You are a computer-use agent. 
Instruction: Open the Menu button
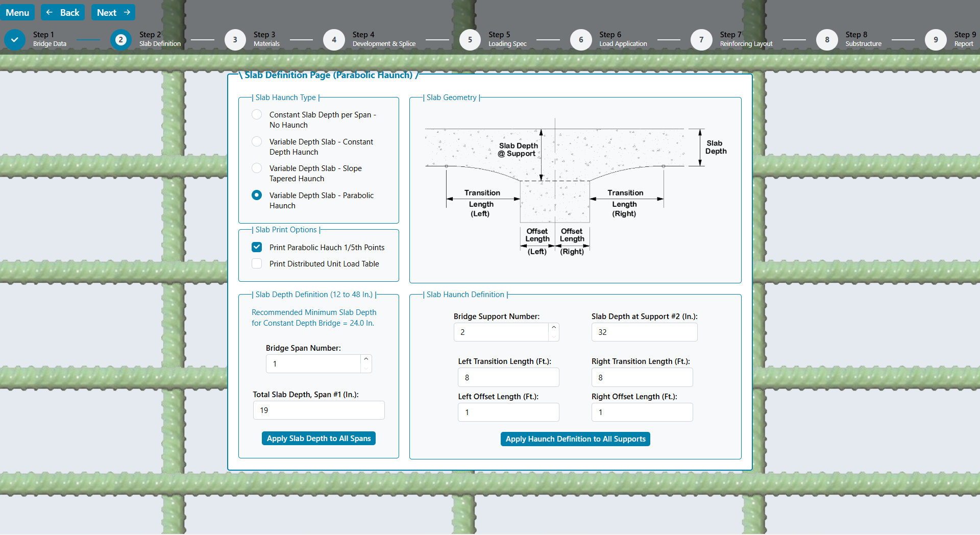coord(17,12)
